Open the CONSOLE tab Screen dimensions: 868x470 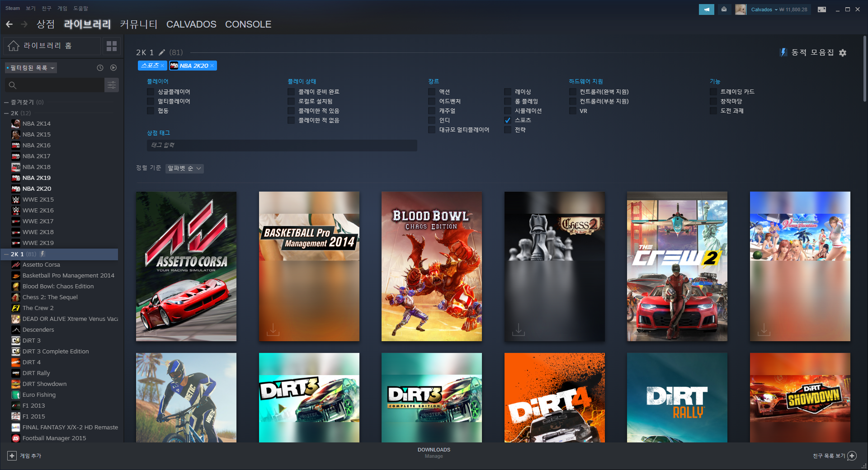tap(248, 24)
